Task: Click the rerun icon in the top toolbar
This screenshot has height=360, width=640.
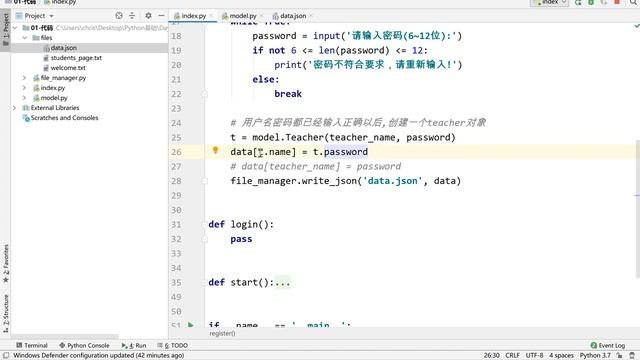Action: [578, 2]
